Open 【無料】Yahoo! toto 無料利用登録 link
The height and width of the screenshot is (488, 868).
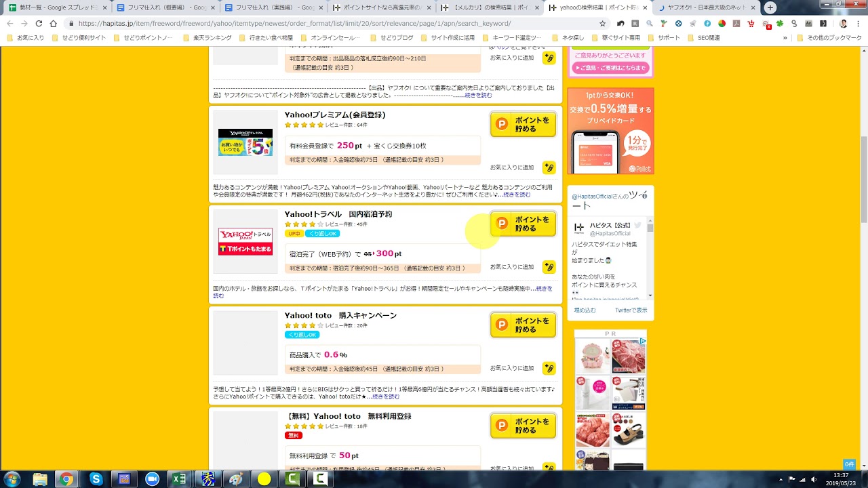[x=348, y=416]
